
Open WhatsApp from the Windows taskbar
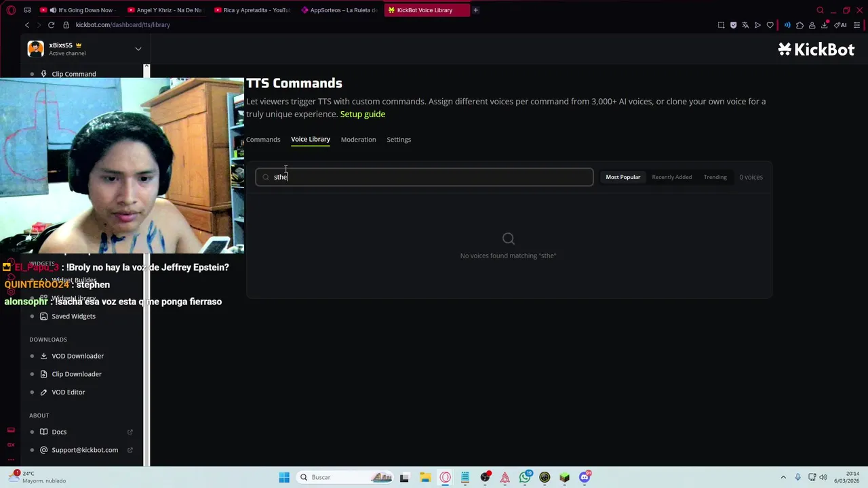(x=525, y=477)
